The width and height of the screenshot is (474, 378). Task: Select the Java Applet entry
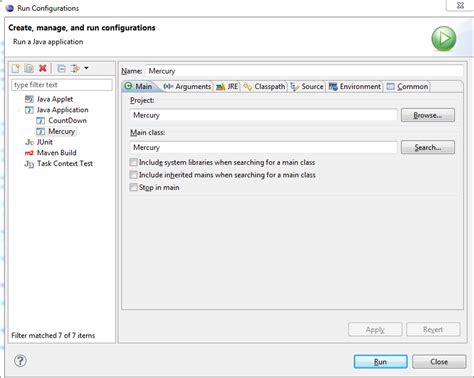(55, 99)
